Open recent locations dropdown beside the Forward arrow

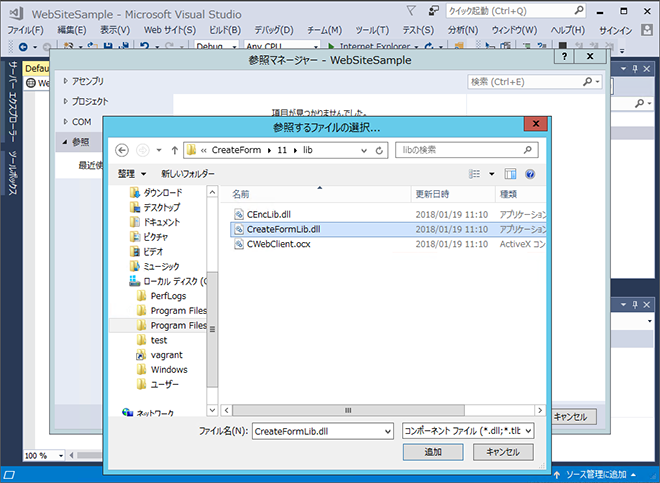click(159, 150)
